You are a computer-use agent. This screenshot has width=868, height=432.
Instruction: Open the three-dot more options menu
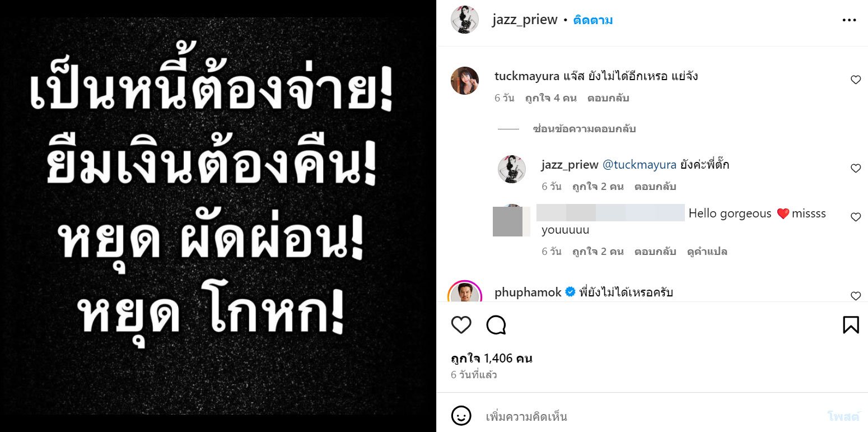pyautogui.click(x=849, y=20)
